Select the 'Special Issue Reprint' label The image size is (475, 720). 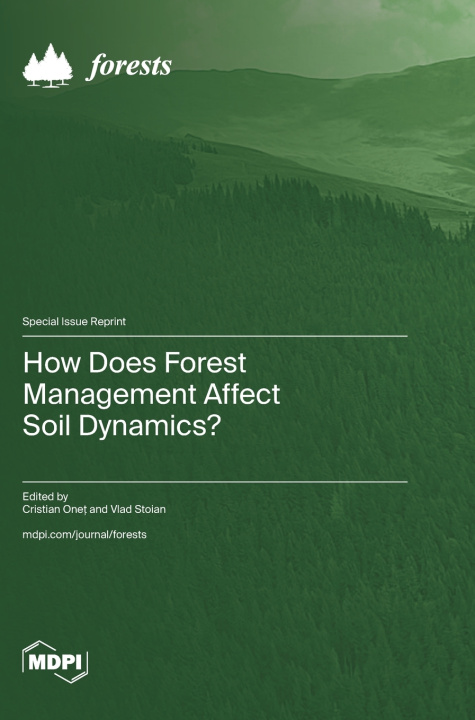74,321
